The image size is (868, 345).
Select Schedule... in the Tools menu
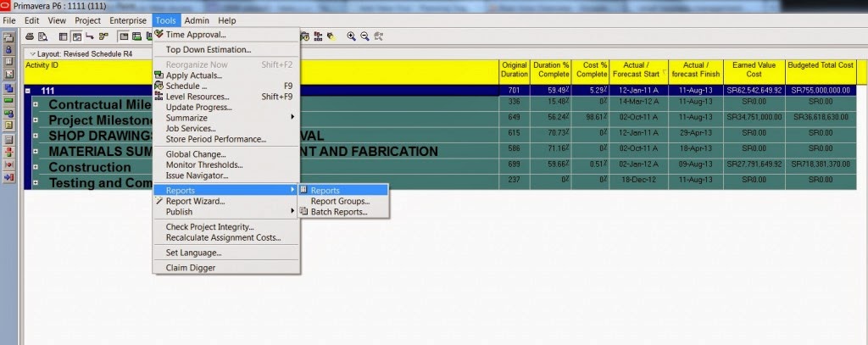coord(227,86)
